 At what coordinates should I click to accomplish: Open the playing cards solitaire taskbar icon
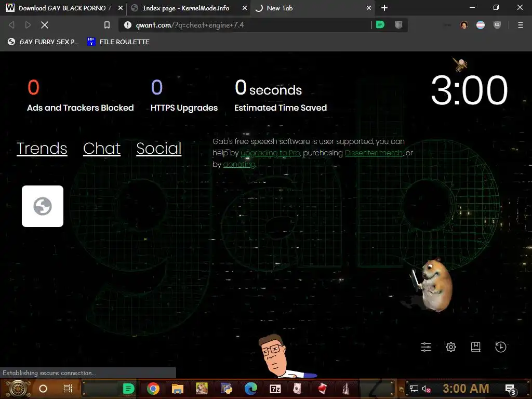coord(298,389)
